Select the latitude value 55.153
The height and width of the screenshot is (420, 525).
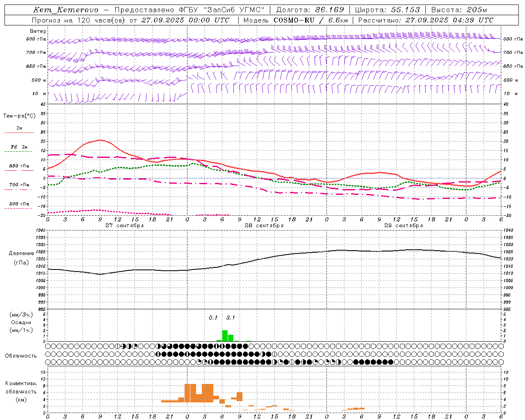[x=405, y=10]
